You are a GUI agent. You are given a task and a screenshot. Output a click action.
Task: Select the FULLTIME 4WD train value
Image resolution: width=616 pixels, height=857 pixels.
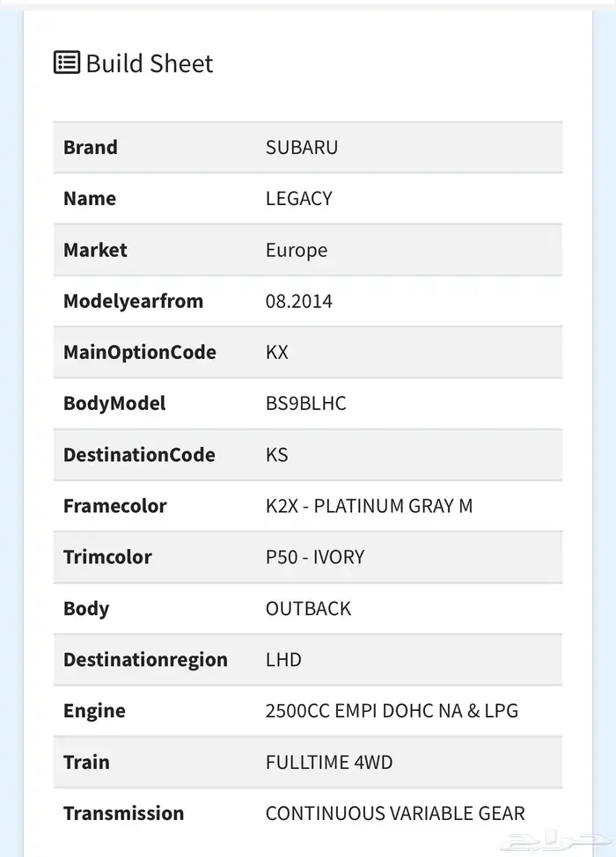pos(330,761)
